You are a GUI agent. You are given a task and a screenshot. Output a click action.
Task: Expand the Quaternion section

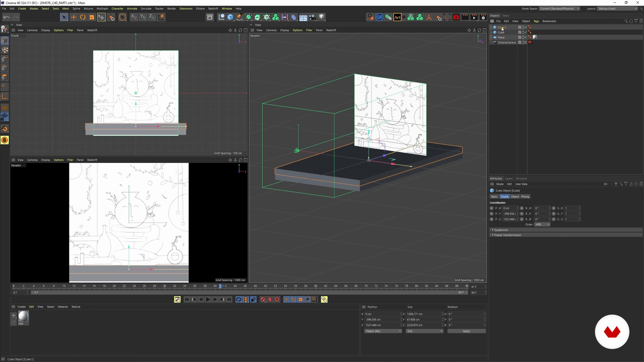click(x=566, y=230)
